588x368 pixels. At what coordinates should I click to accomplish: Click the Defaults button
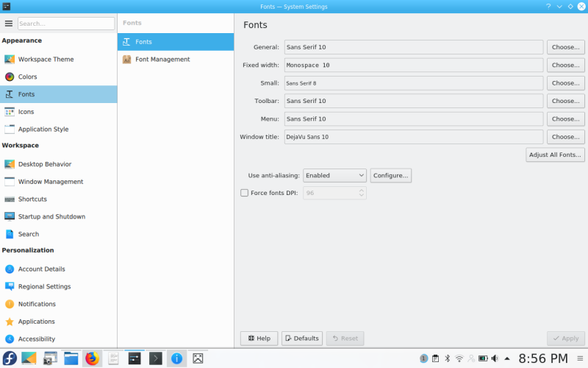[302, 339]
